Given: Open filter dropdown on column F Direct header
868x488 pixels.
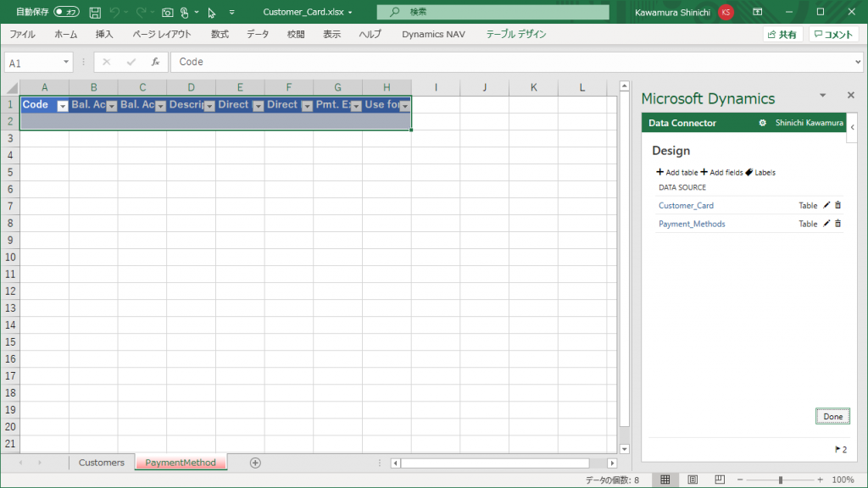Looking at the screenshot, I should pos(307,106).
